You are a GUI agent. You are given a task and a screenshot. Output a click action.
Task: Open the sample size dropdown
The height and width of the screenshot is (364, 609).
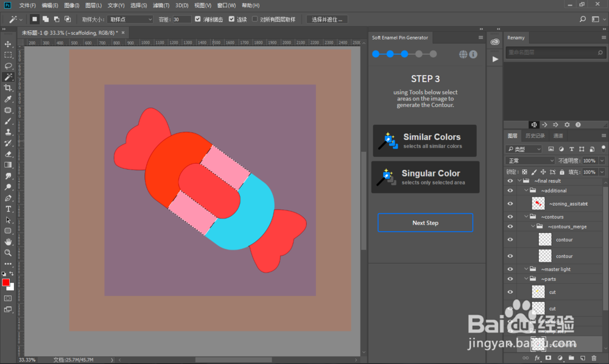pyautogui.click(x=130, y=19)
